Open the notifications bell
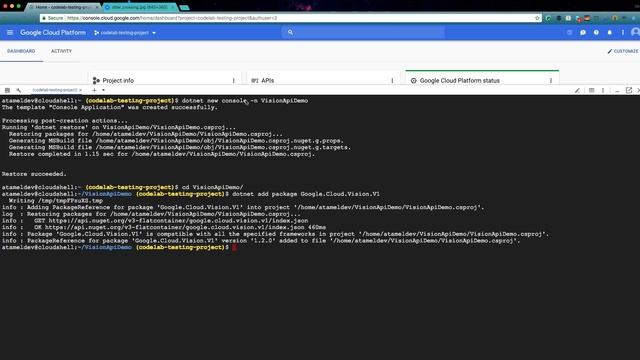This screenshot has width=640, height=360. (x=610, y=32)
